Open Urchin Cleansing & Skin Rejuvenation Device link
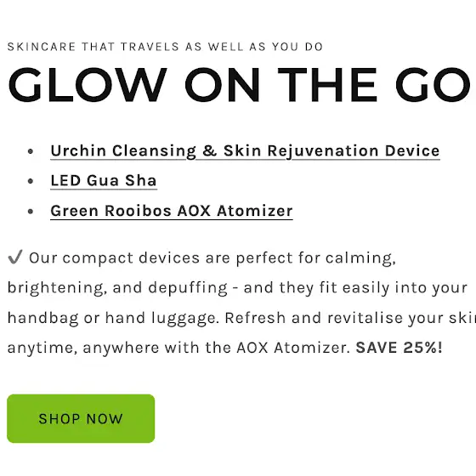This screenshot has height=476, width=476. point(245,151)
